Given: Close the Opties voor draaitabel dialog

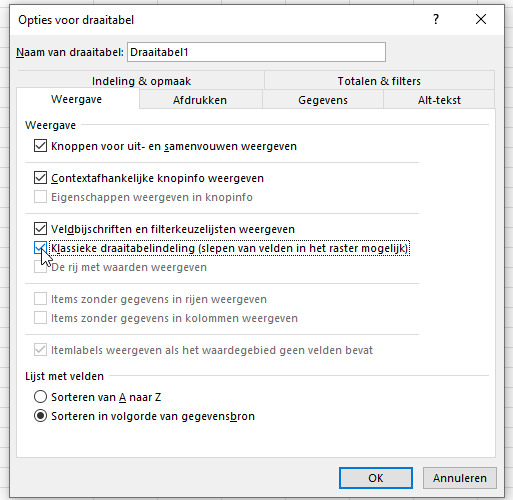Looking at the screenshot, I should tap(481, 19).
